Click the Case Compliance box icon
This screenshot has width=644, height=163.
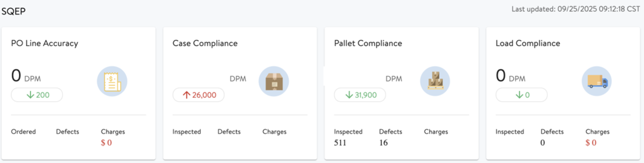274,81
